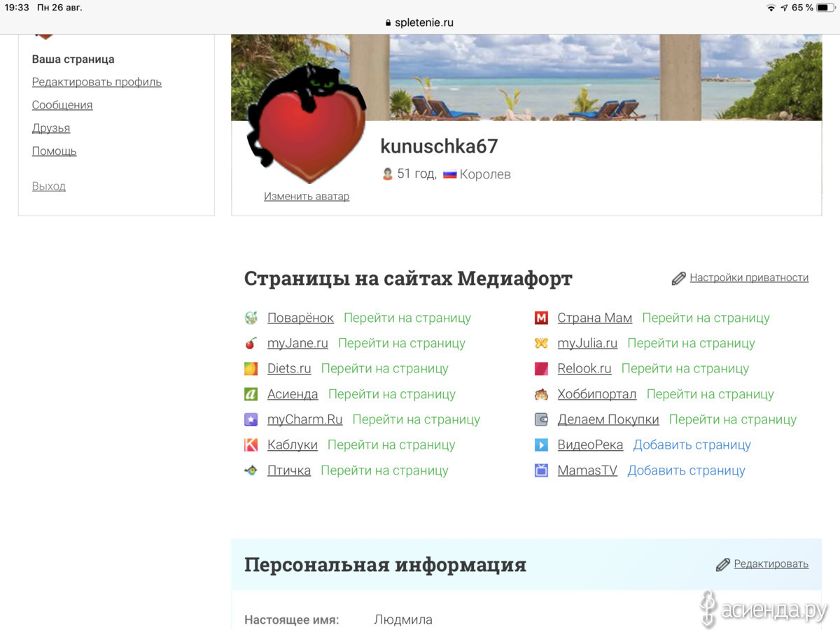Click pencil icon beside Настройки приватности
840x630 pixels.
(678, 279)
